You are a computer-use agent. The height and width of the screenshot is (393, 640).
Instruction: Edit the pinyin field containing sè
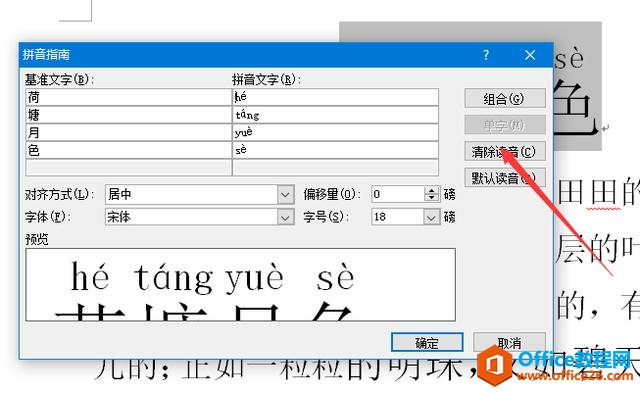[336, 150]
